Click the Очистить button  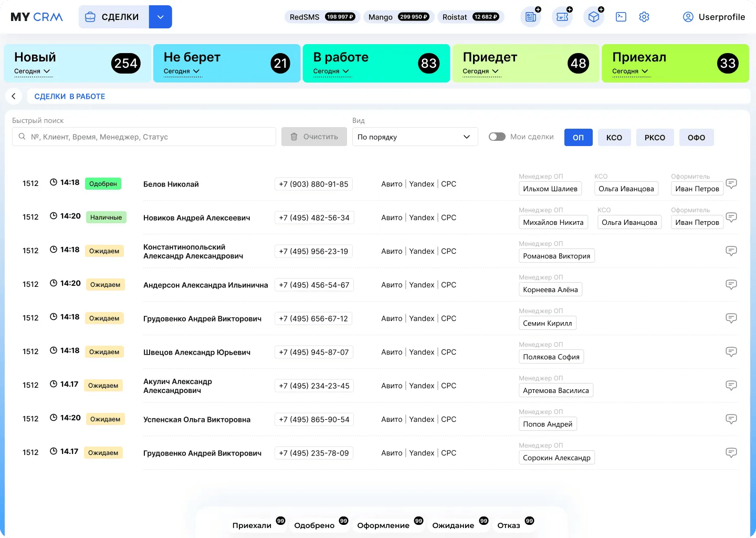[x=314, y=137]
